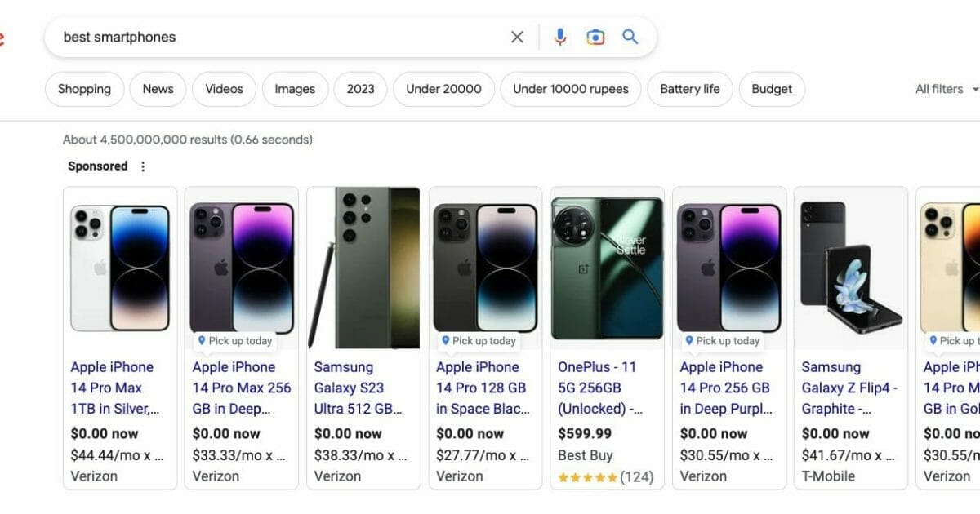Select the star rating under OnePlus 11 listing
Image resolution: width=980 pixels, height=514 pixels.
coord(587,476)
